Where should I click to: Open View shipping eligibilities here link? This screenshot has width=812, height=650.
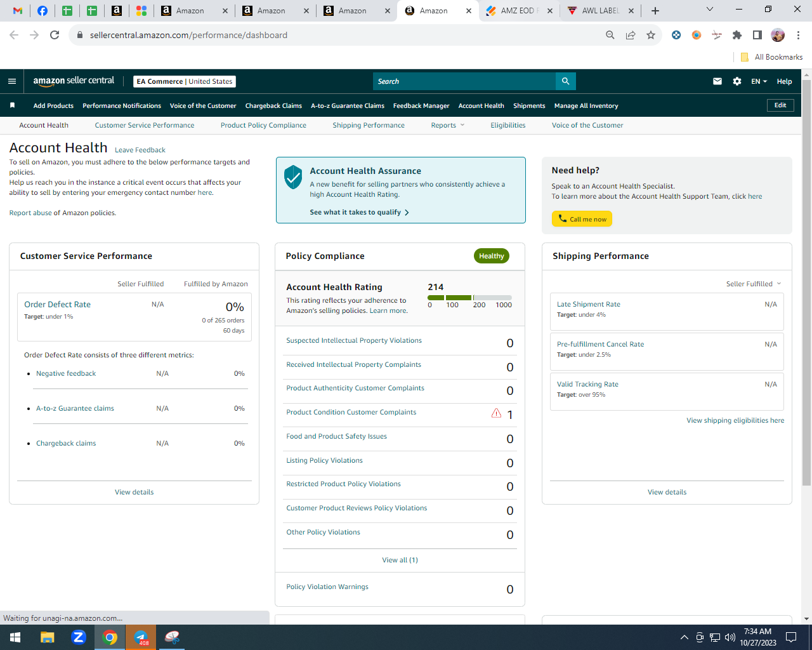[x=735, y=420]
